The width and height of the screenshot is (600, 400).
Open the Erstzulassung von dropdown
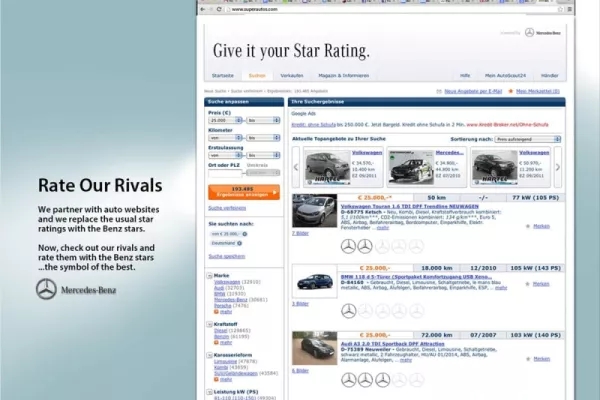tap(225, 155)
